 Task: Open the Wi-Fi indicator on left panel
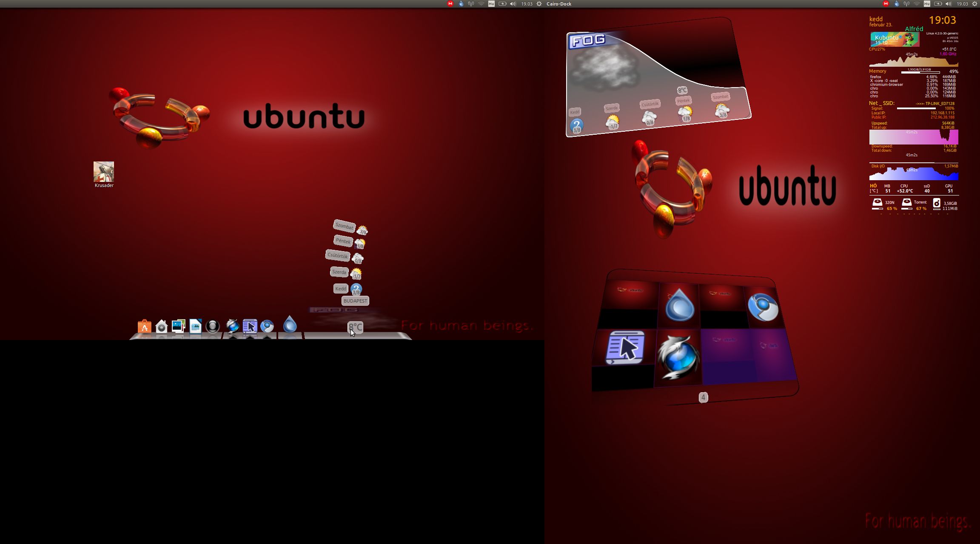tap(481, 4)
